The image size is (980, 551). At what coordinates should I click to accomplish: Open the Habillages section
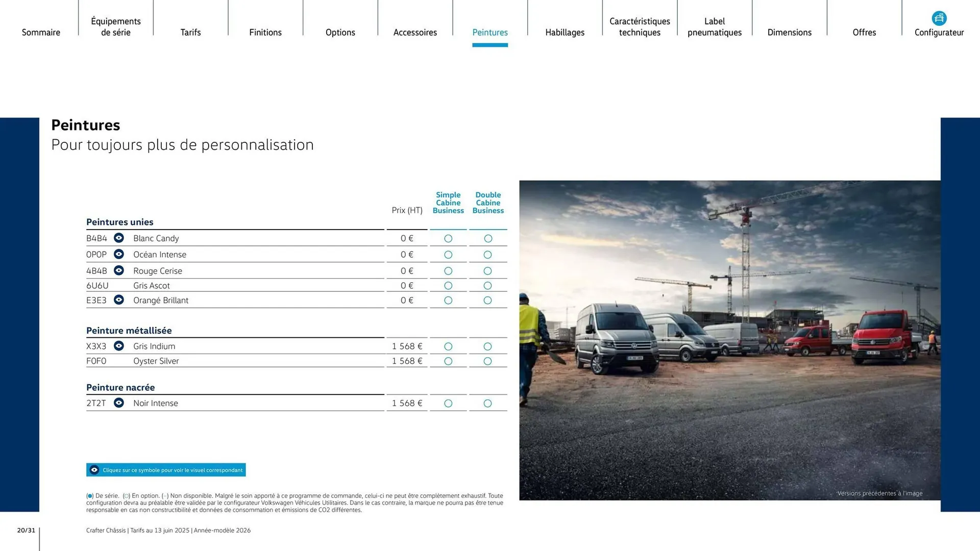pos(565,32)
